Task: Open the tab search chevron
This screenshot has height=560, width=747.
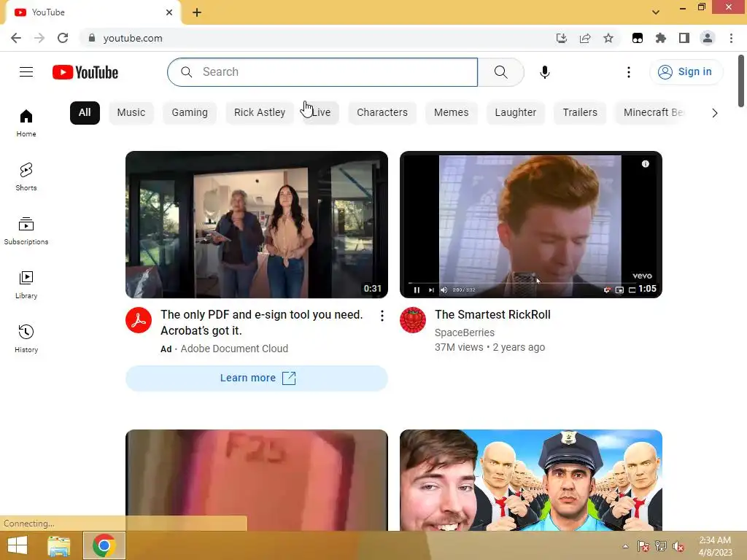Action: tap(656, 12)
